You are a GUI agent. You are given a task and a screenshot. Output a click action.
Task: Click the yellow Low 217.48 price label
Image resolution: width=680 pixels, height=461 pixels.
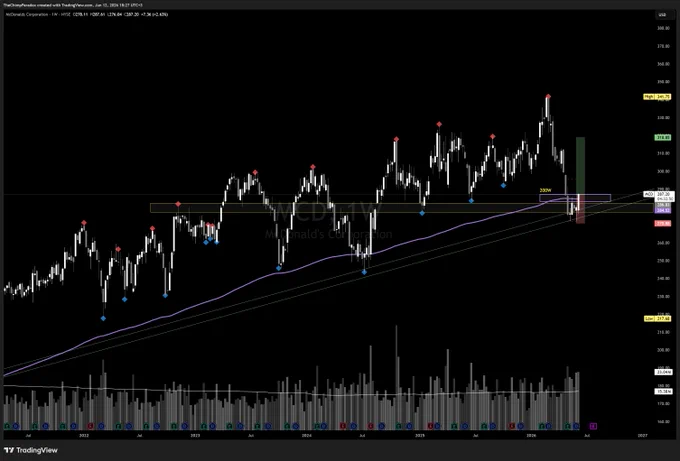(657, 318)
